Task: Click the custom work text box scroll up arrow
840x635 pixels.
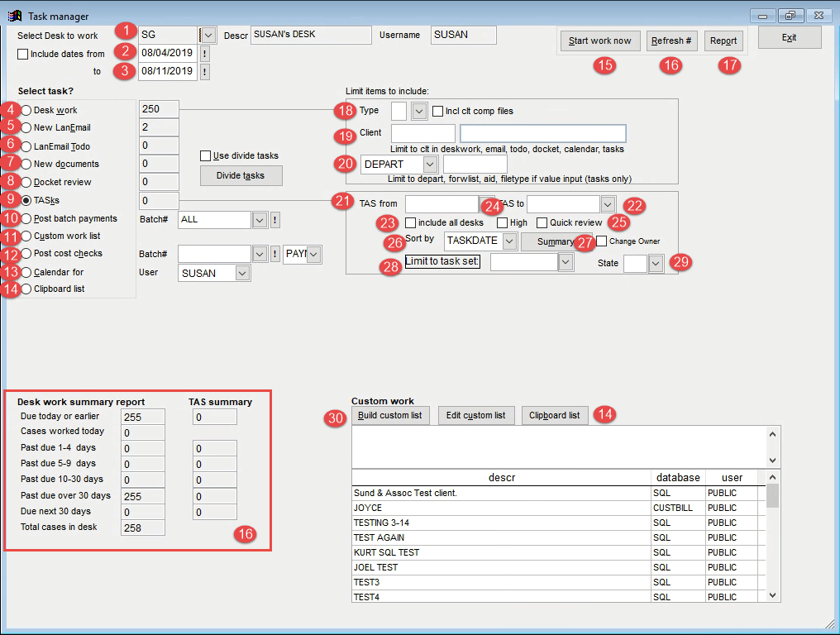Action: point(772,435)
